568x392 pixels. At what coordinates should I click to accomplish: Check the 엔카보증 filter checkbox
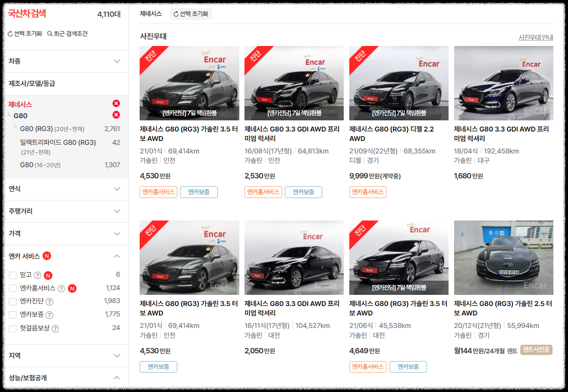[x=13, y=315]
